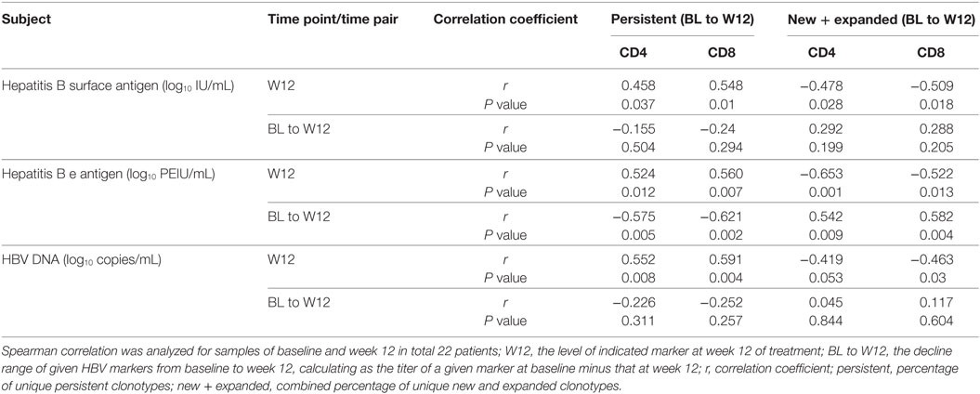Click the 0.458 correlation value
This screenshot has width=980, height=394.
click(x=638, y=86)
